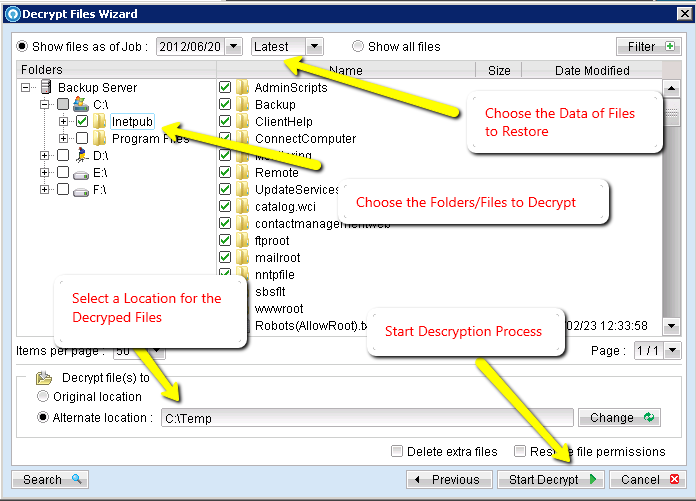Uncheck the Inetpub folder checkbox
The width and height of the screenshot is (696, 501).
(x=82, y=121)
